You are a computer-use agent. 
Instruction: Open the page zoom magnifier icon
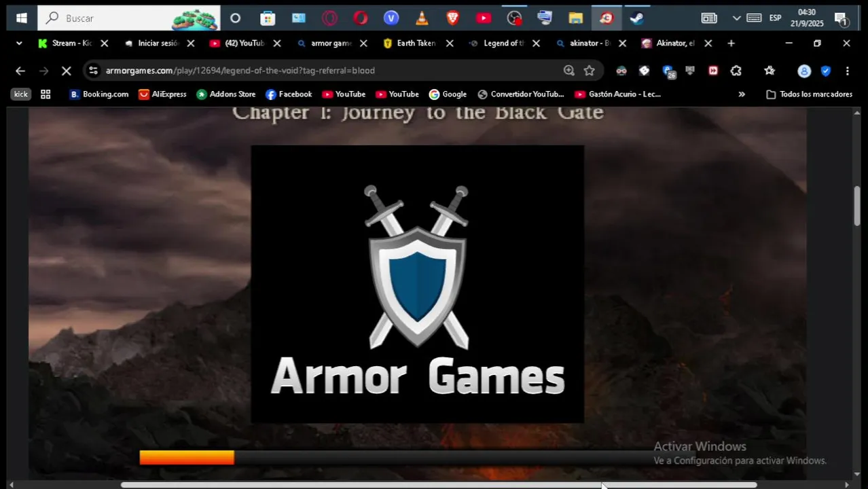pyautogui.click(x=568, y=71)
